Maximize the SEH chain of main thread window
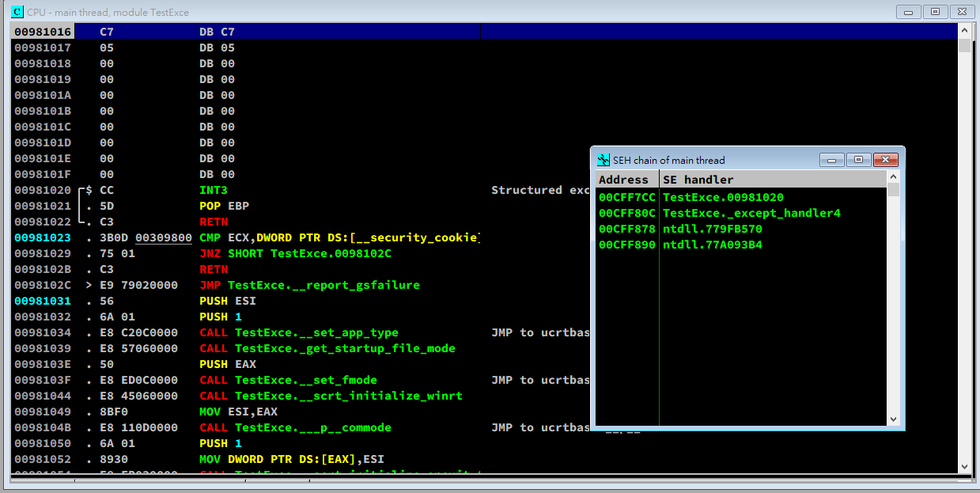980x493 pixels. 858,160
